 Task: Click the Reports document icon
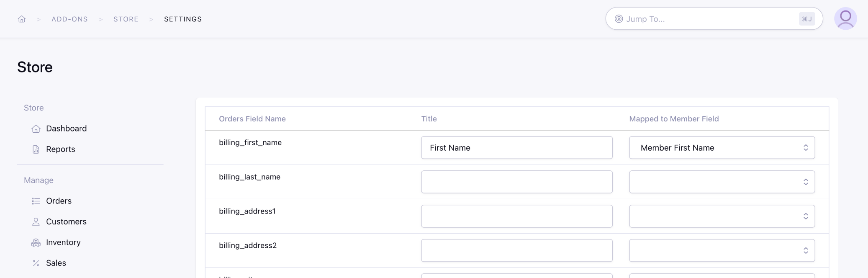[36, 149]
